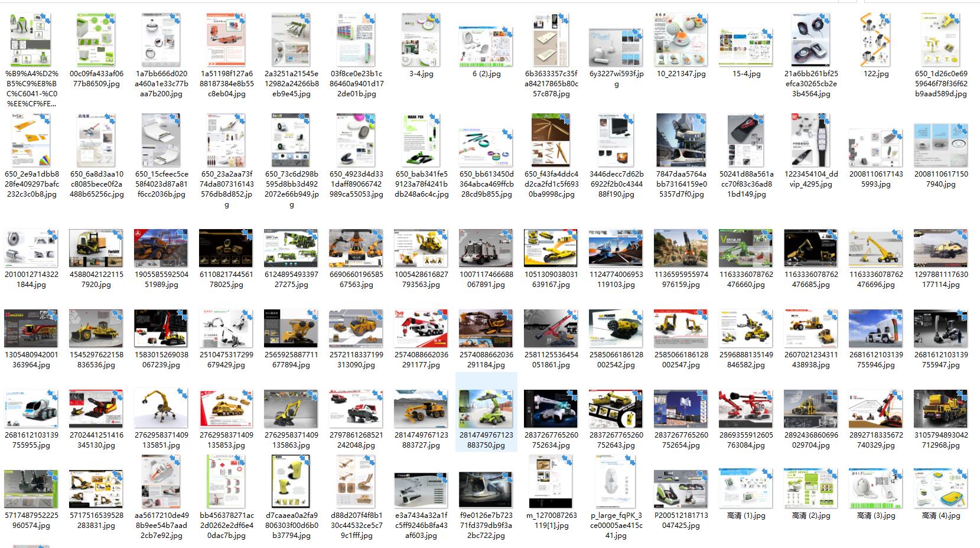Select the 3105794893042712968.jpg truck image
Viewport: 980px width, 548px height.
940,407
